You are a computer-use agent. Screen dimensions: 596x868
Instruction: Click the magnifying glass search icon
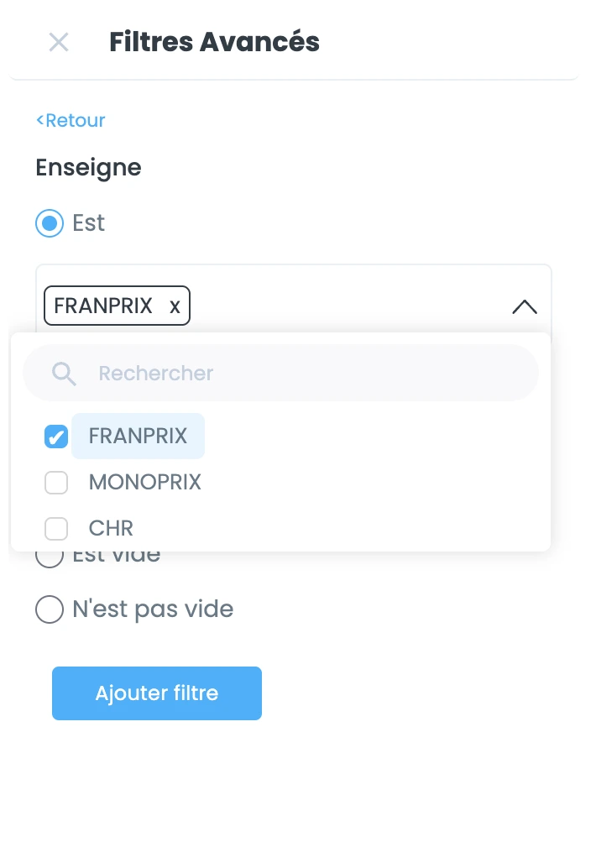pyautogui.click(x=64, y=374)
